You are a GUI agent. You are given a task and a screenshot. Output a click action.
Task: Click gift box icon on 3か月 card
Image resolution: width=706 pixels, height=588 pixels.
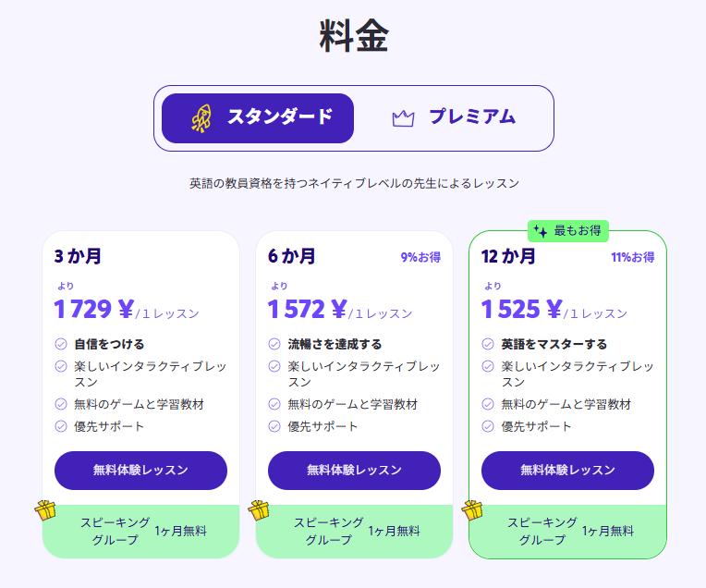pyautogui.click(x=46, y=510)
